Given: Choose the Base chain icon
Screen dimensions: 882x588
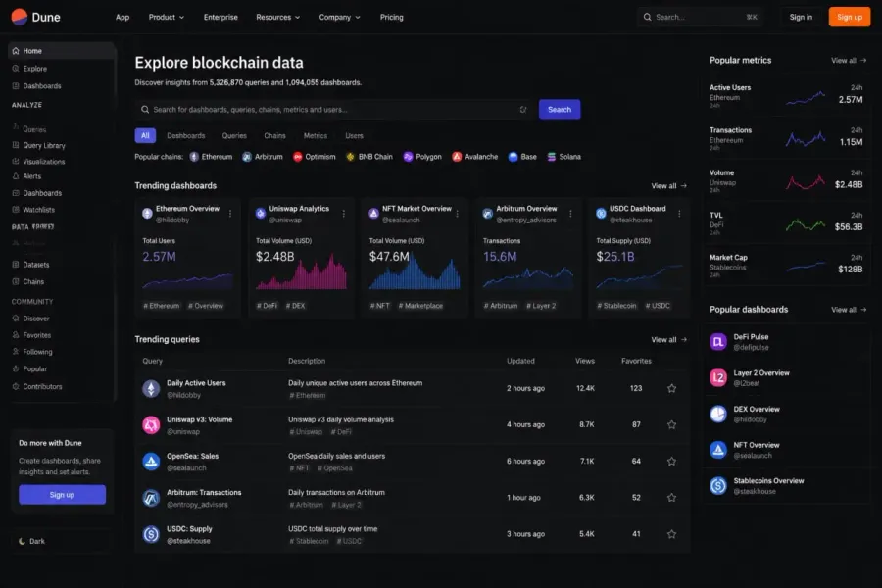Looking at the screenshot, I should (513, 157).
